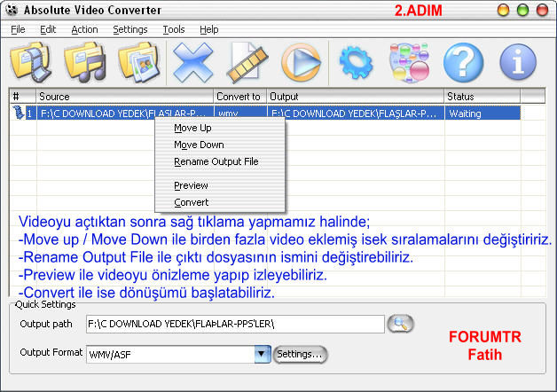Click the Add Picture files folder icon

coord(139,62)
